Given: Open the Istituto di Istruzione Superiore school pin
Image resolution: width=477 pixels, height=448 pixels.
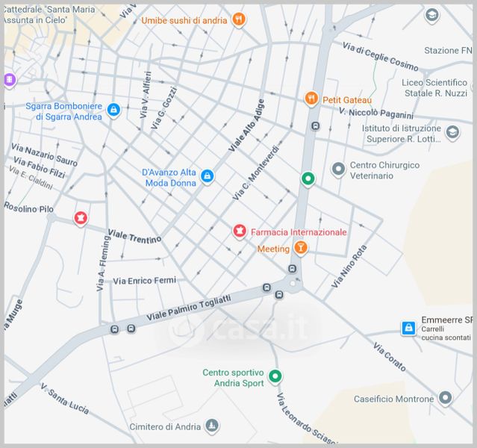Looking at the screenshot, I should coord(452,133).
